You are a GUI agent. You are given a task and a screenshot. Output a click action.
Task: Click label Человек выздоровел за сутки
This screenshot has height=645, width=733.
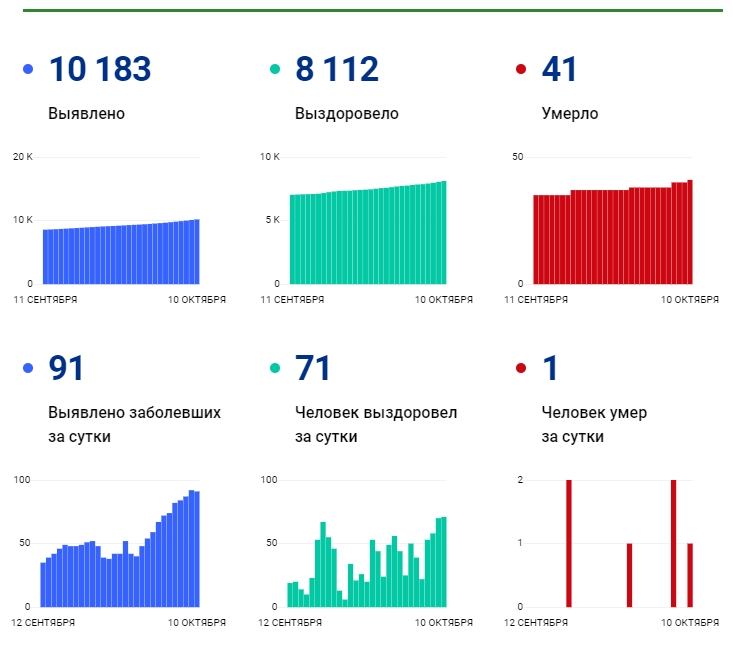click(x=376, y=424)
